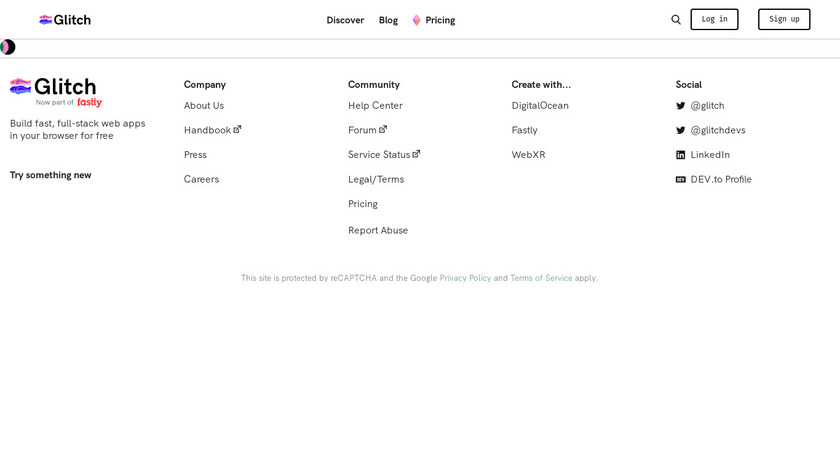840x472 pixels.
Task: Click the round half-moon icon at top left
Action: pyautogui.click(x=7, y=47)
